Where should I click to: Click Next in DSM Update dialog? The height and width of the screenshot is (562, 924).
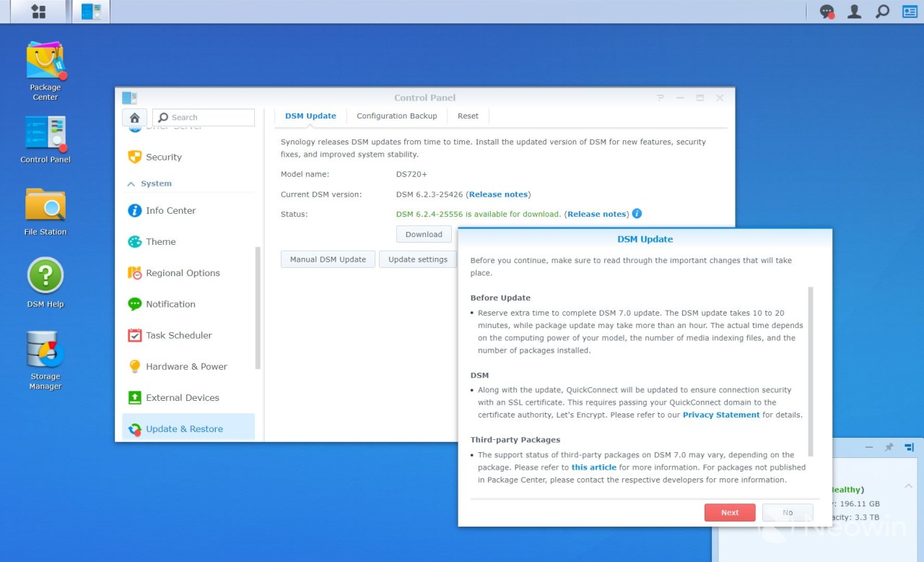tap(730, 512)
